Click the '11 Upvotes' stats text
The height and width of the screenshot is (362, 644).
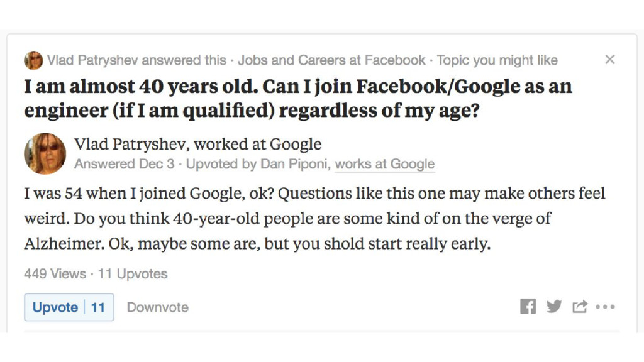[x=133, y=274]
